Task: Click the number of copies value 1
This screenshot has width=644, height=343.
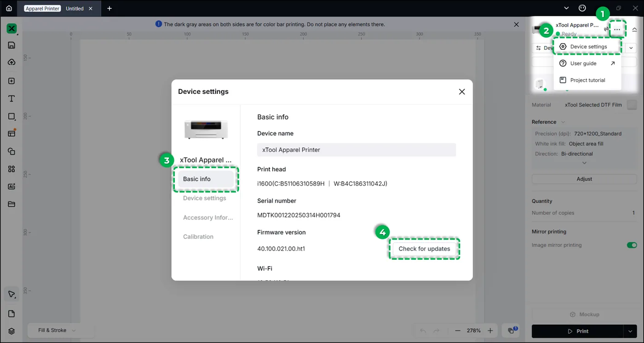Action: click(633, 213)
